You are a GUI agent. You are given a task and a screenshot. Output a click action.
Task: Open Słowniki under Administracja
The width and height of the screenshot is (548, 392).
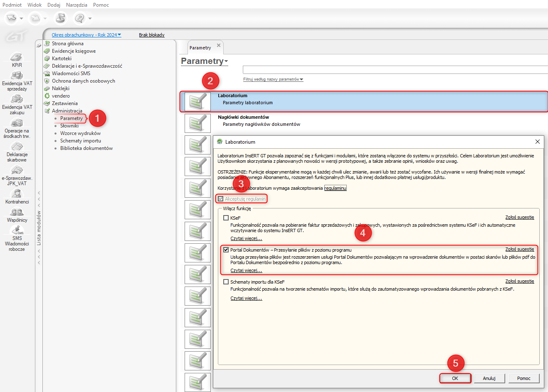(69, 126)
